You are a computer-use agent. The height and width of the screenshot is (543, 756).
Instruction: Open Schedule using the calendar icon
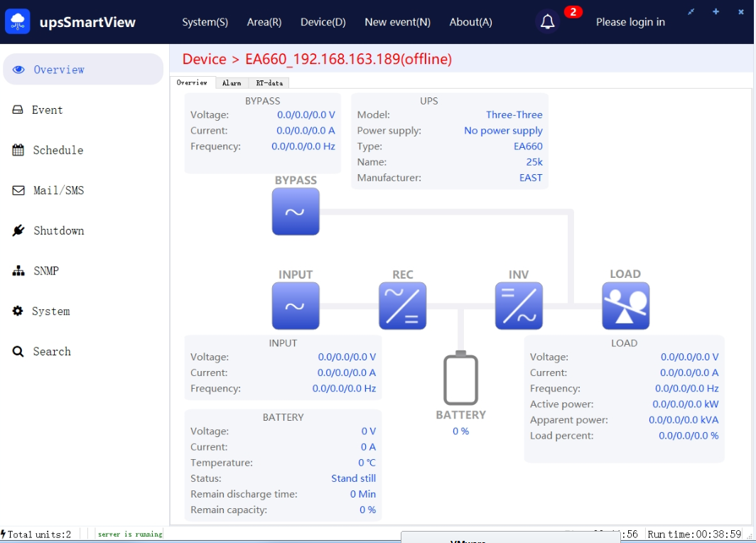coord(18,150)
